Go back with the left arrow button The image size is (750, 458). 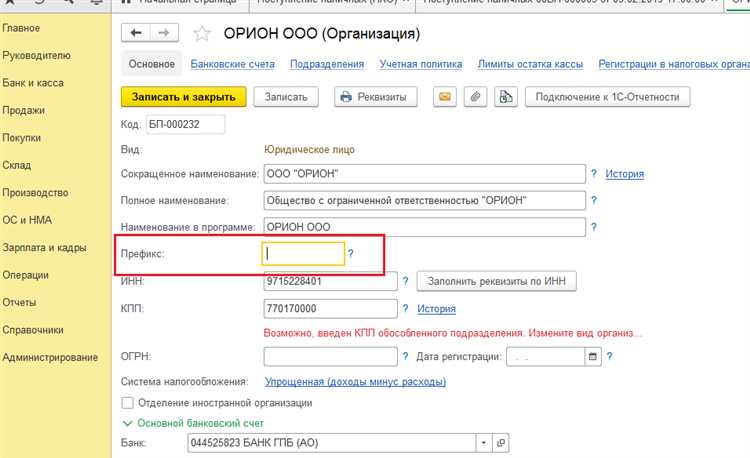[x=136, y=33]
